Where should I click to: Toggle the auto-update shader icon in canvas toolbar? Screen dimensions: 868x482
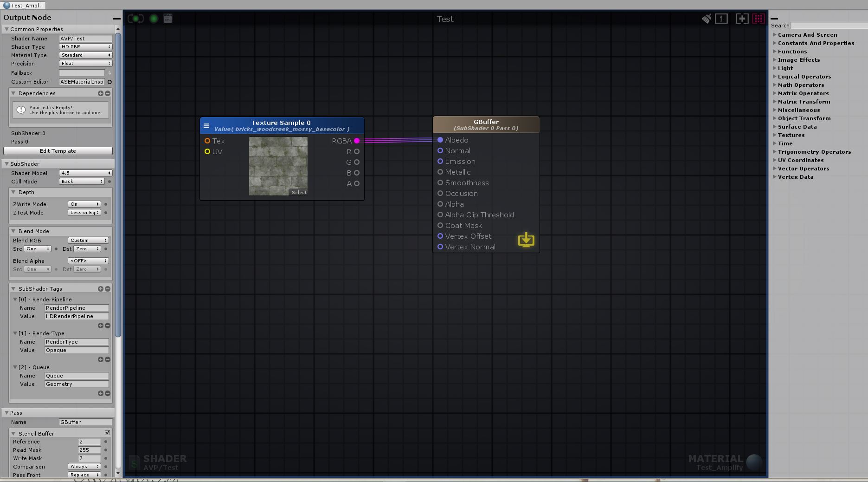tap(136, 19)
